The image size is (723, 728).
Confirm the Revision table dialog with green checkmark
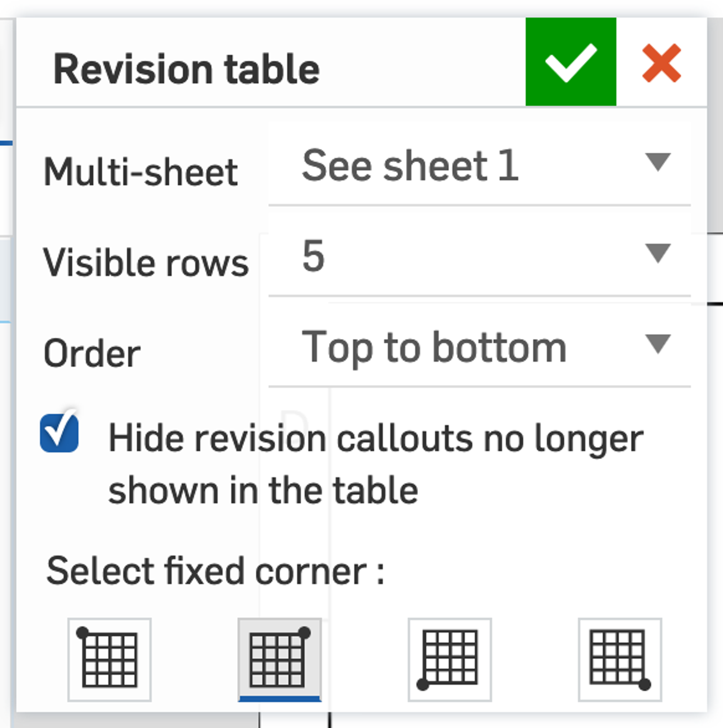pos(570,62)
